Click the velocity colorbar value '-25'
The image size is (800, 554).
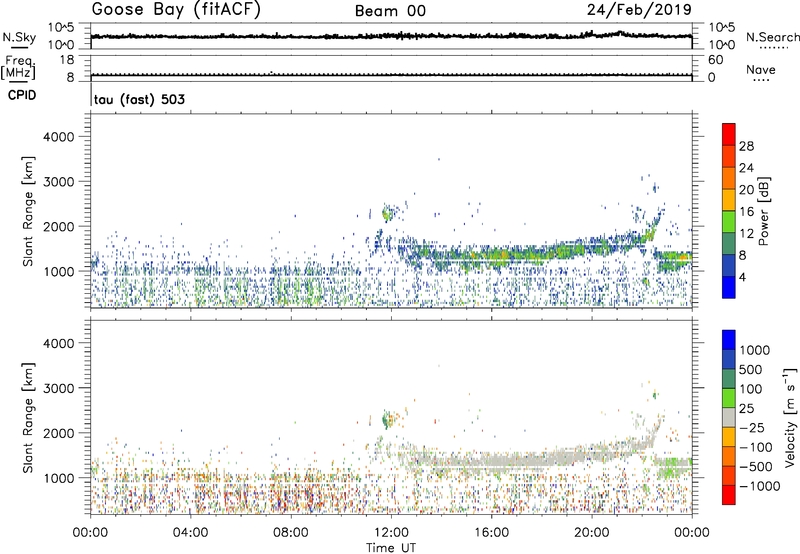coord(752,427)
